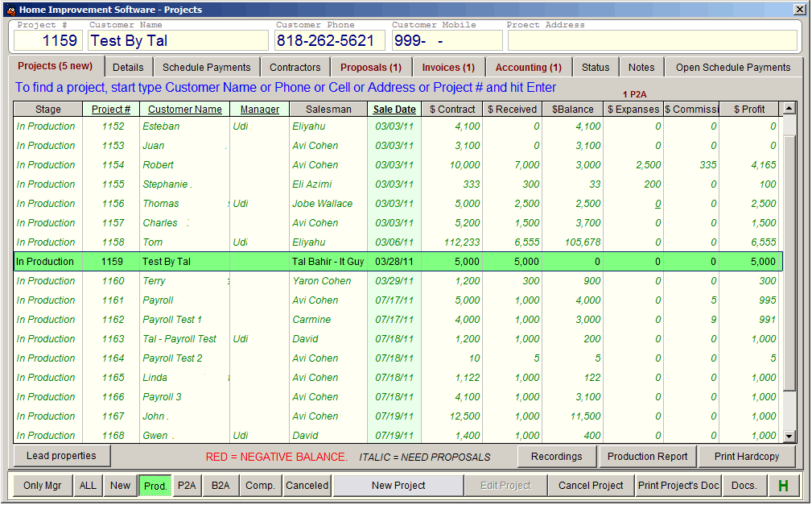812x505 pixels.
Task: Toggle the Only Mgr filter
Action: pos(43,486)
